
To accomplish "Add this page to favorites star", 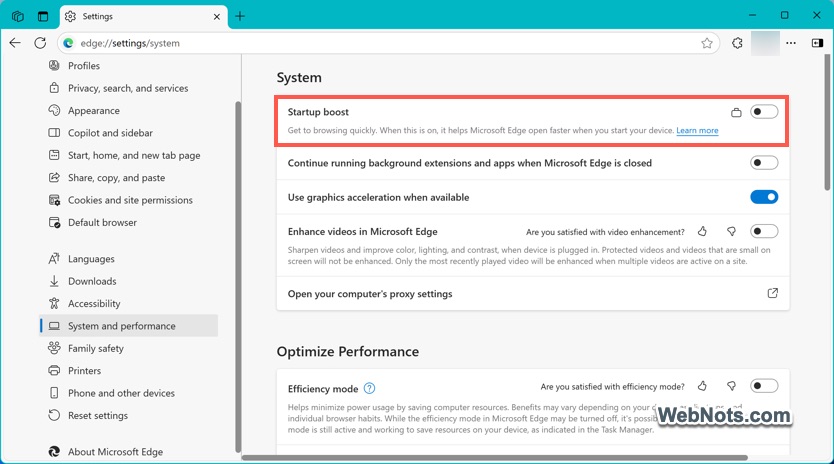I will [706, 43].
